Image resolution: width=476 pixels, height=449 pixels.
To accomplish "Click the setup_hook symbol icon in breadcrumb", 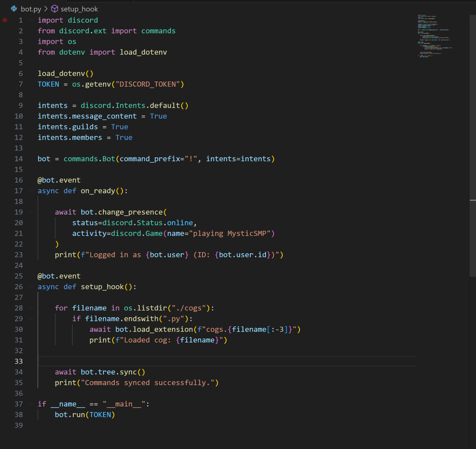I will coord(54,9).
